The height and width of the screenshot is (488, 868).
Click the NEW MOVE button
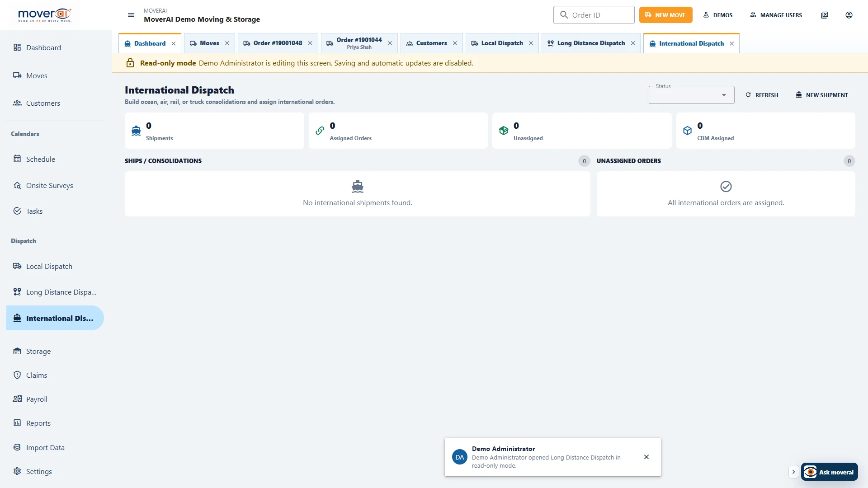point(665,15)
